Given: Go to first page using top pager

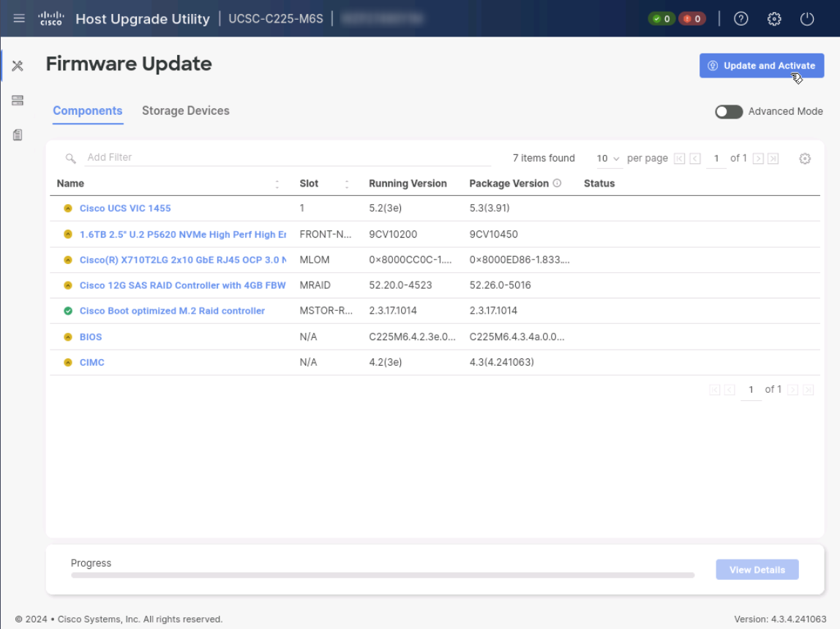Looking at the screenshot, I should pos(679,159).
